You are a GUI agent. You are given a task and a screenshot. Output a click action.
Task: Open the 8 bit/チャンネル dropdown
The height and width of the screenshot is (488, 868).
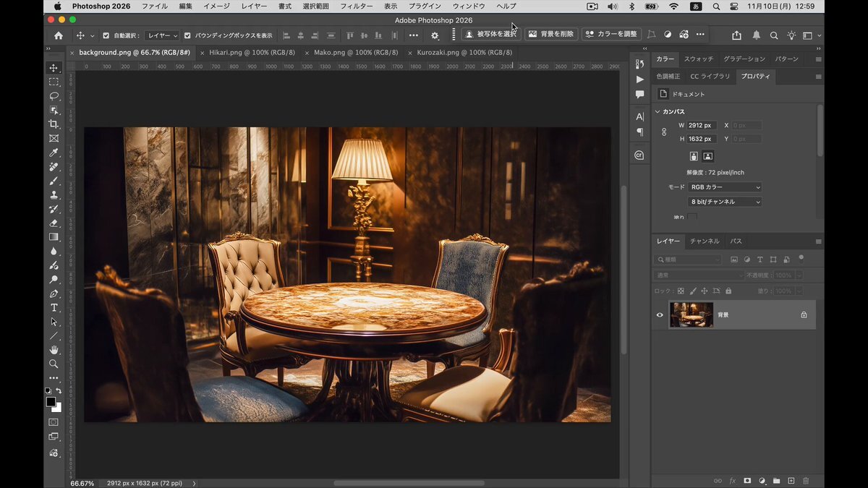tap(725, 202)
